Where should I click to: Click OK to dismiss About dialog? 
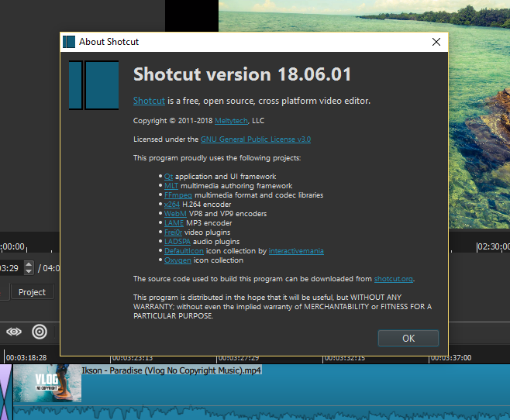[408, 338]
